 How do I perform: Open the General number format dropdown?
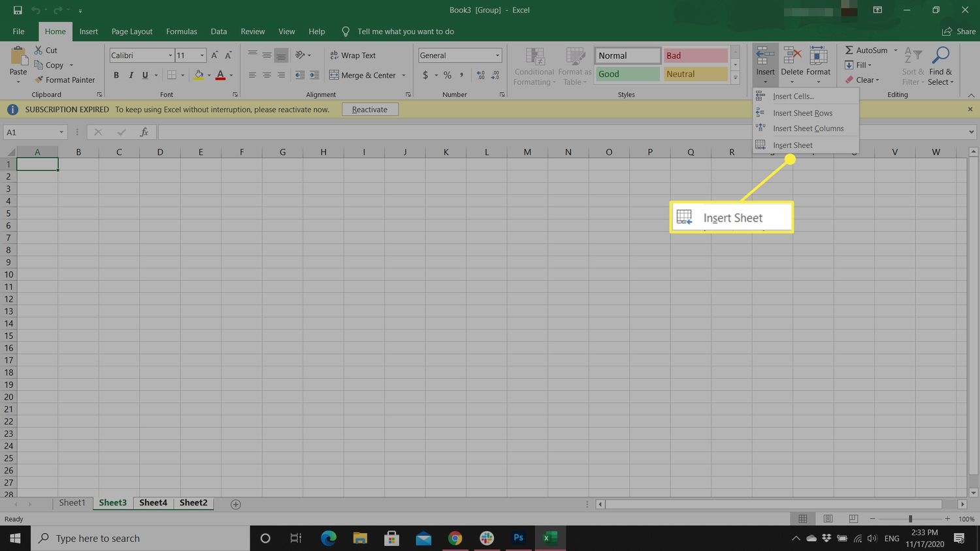point(495,55)
